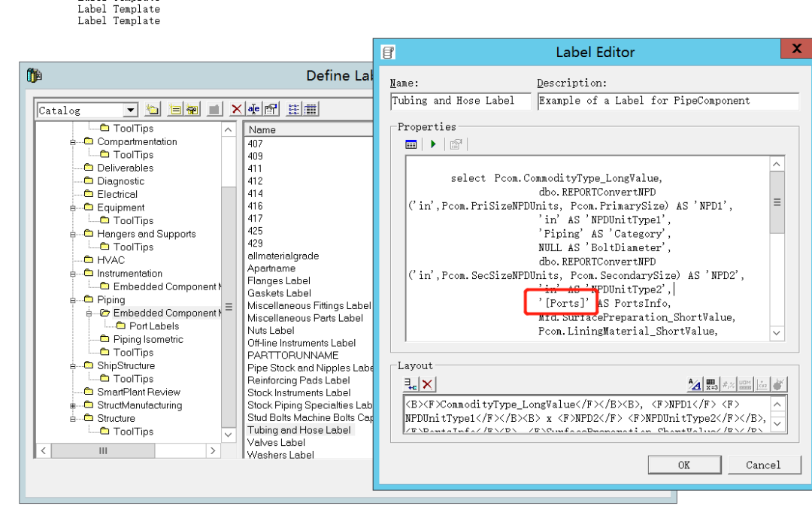This screenshot has width=812, height=506.
Task: Run the query with green play icon
Action: coord(434,144)
